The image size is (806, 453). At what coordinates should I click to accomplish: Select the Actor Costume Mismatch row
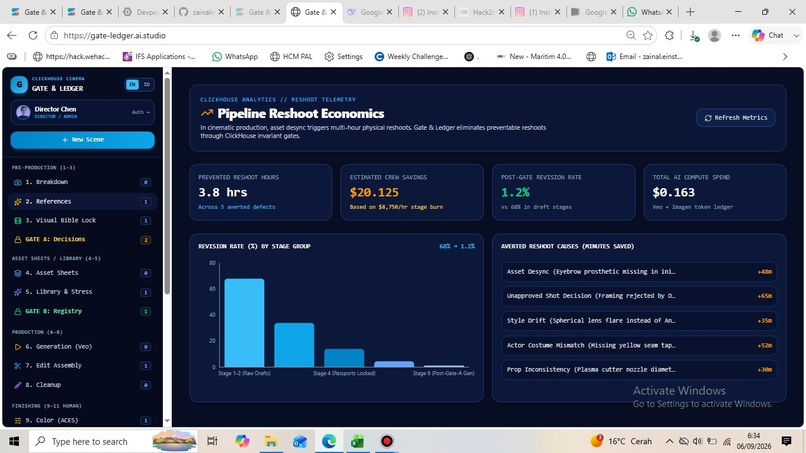click(x=639, y=345)
